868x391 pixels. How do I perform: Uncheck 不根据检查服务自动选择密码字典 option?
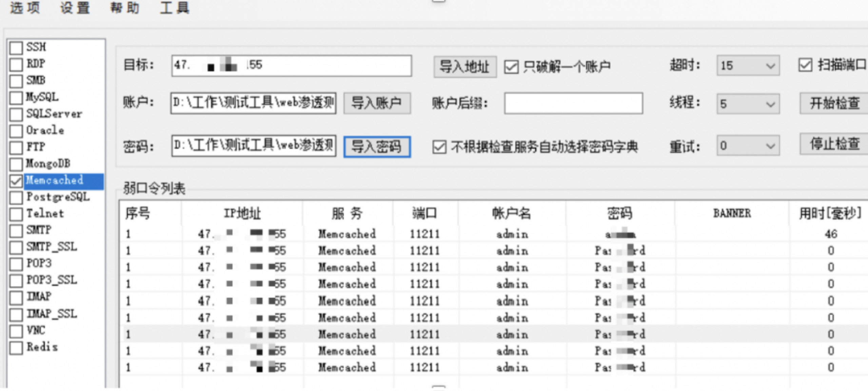tap(439, 147)
